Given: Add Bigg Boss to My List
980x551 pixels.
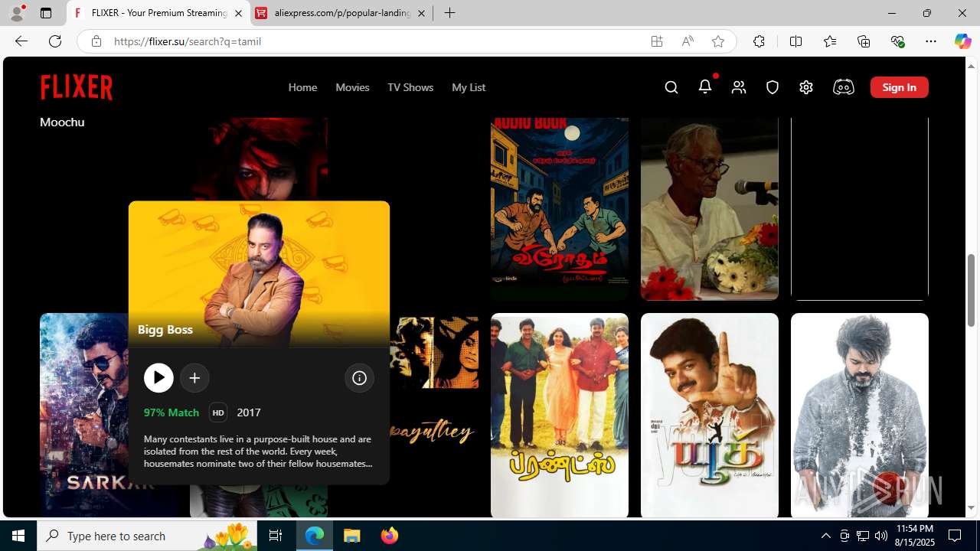Looking at the screenshot, I should [x=194, y=377].
